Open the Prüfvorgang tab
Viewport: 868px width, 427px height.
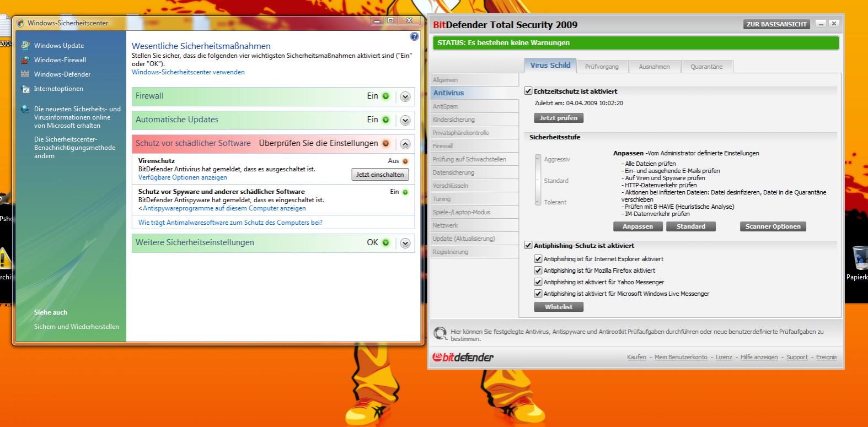click(602, 67)
